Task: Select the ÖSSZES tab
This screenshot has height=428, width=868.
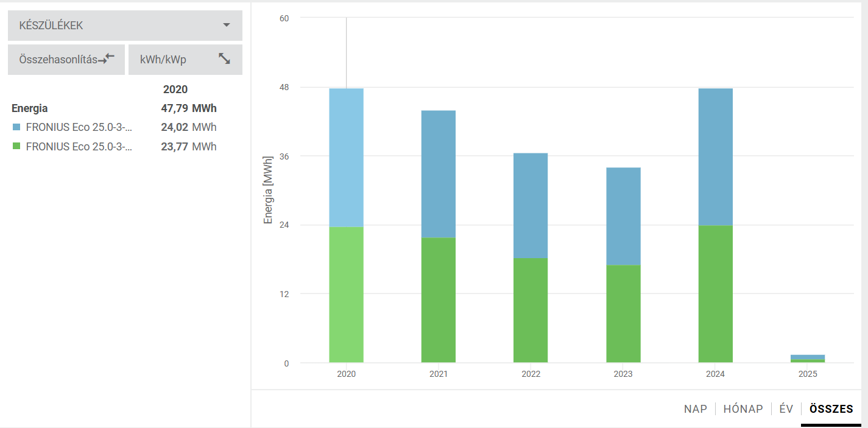Action: click(x=831, y=409)
